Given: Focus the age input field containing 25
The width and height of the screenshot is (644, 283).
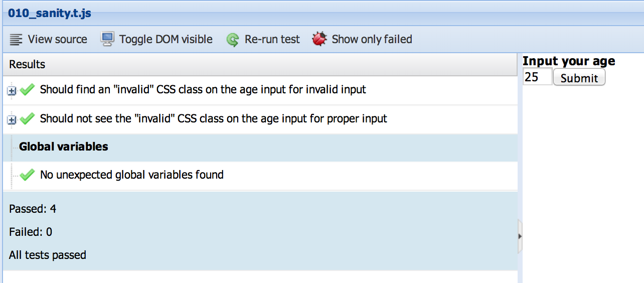Looking at the screenshot, I should tap(537, 77).
